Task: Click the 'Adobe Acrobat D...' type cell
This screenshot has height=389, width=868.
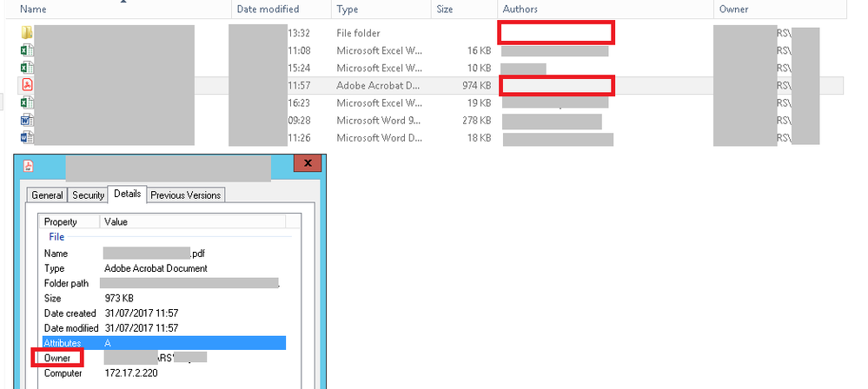Action: [x=379, y=86]
